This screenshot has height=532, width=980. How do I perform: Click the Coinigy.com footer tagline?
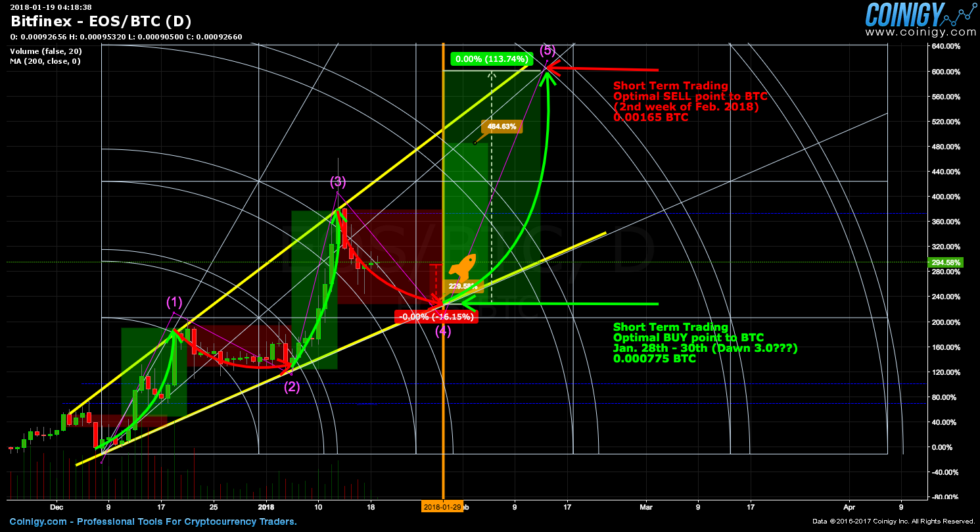pyautogui.click(x=153, y=521)
